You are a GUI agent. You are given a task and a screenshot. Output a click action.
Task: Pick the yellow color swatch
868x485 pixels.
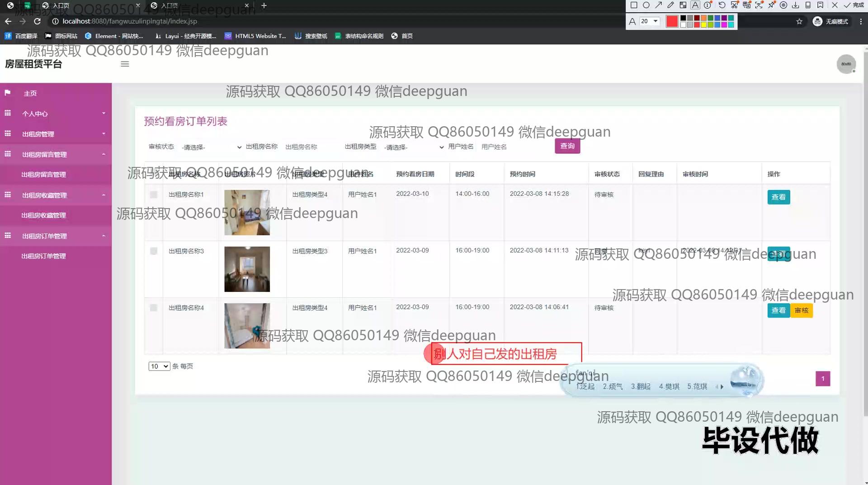click(704, 24)
